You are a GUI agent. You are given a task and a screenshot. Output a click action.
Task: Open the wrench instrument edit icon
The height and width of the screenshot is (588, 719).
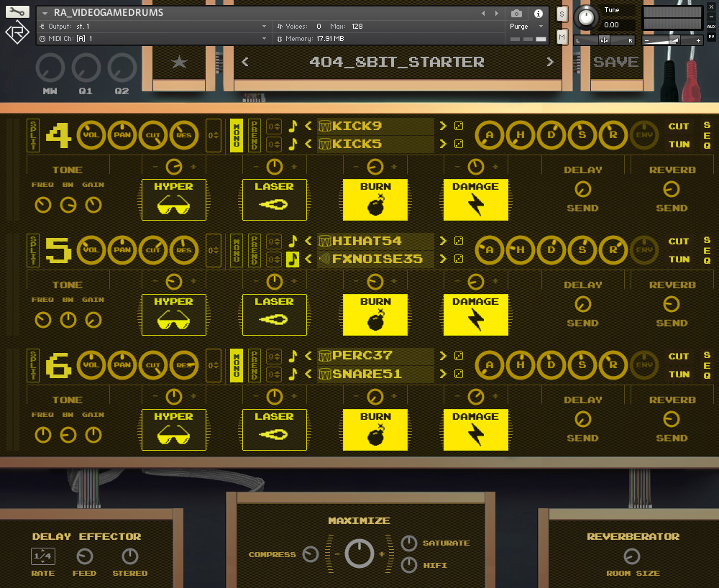[17, 12]
